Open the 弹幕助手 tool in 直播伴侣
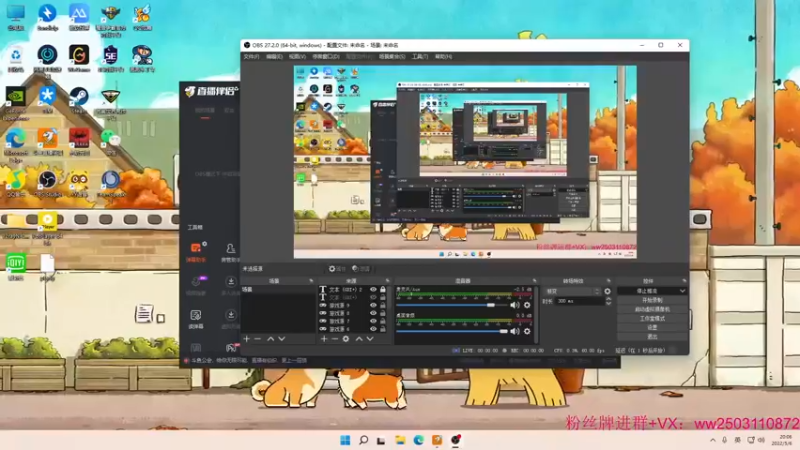The height and width of the screenshot is (450, 800). point(196,253)
